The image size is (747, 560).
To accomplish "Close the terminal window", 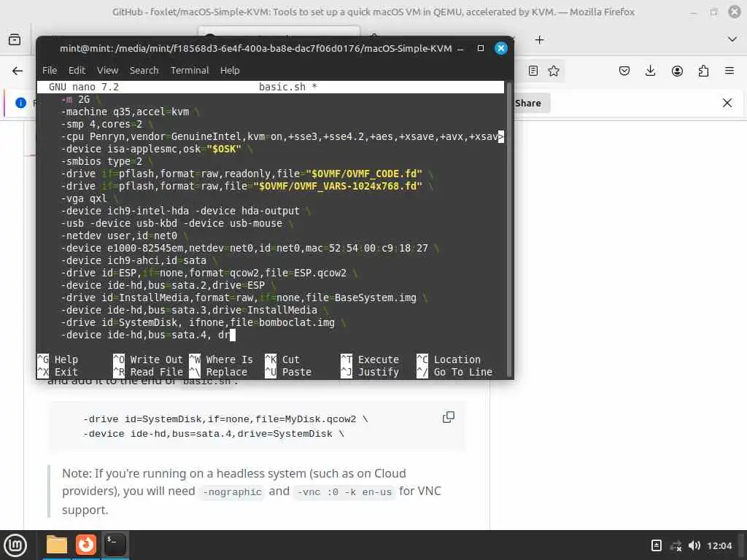I will click(x=500, y=48).
